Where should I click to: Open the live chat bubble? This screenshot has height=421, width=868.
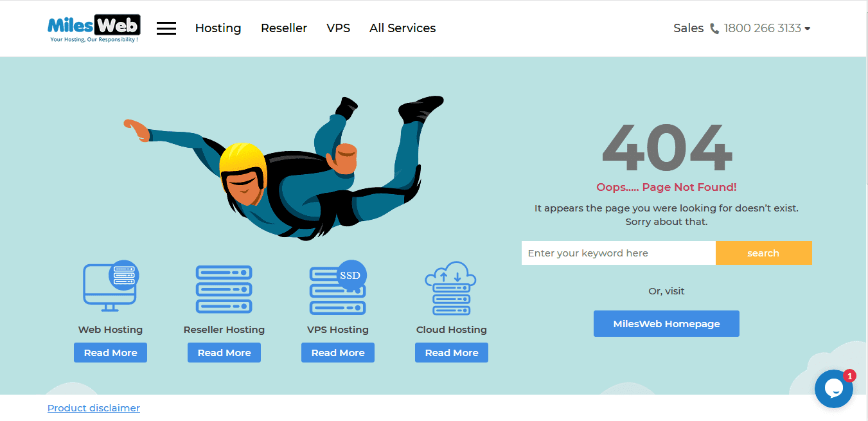[x=834, y=388]
